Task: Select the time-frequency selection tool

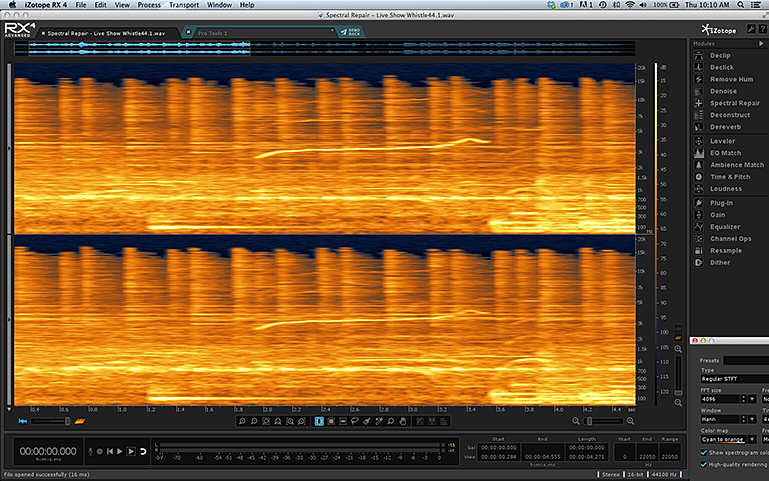Action: pyautogui.click(x=331, y=421)
